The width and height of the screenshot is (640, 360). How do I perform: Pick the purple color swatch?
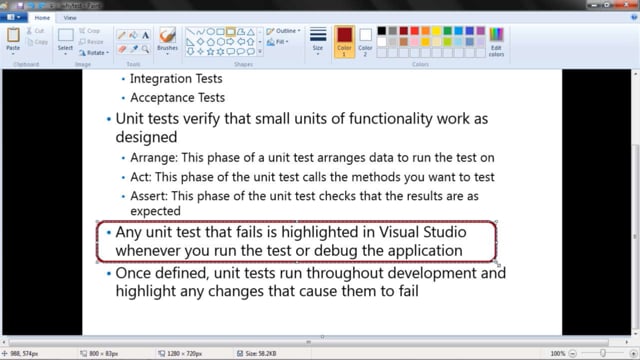481,31
